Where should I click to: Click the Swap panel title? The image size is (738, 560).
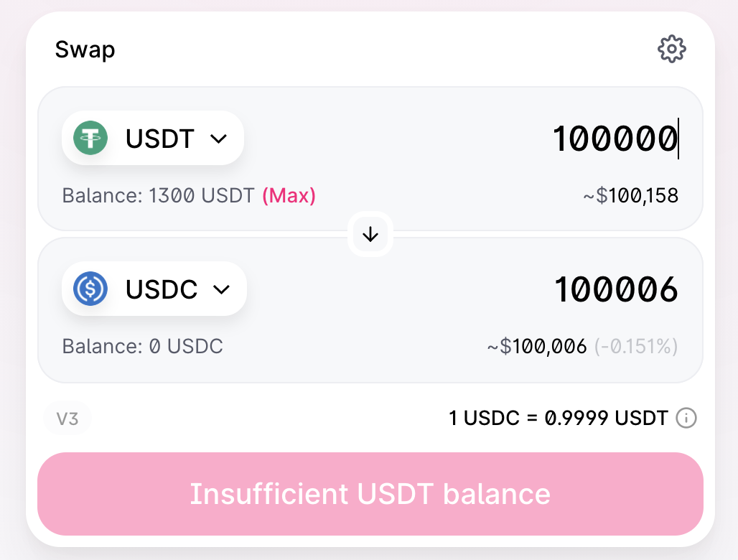85,49
